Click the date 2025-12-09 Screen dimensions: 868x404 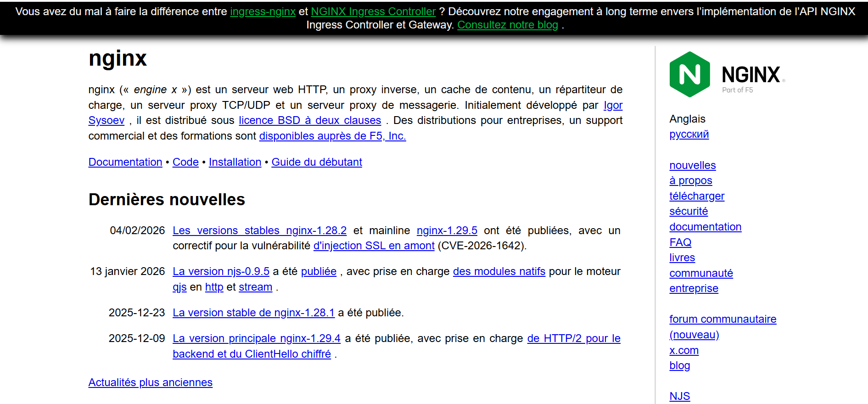tap(137, 338)
